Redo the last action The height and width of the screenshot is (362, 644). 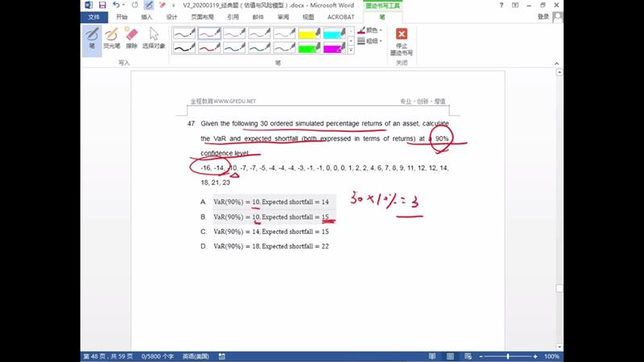click(x=134, y=5)
